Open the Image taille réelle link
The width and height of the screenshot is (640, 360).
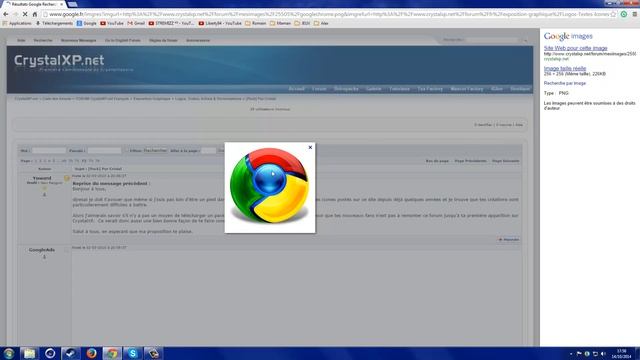565,68
